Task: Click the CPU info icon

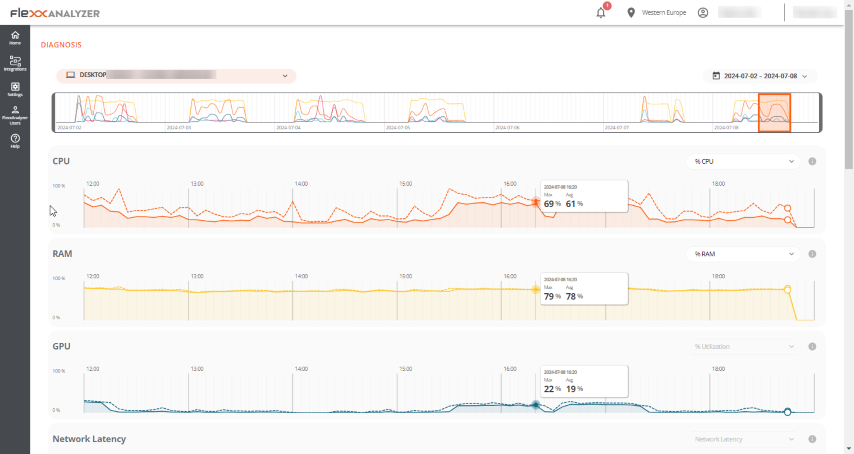Action: point(812,161)
